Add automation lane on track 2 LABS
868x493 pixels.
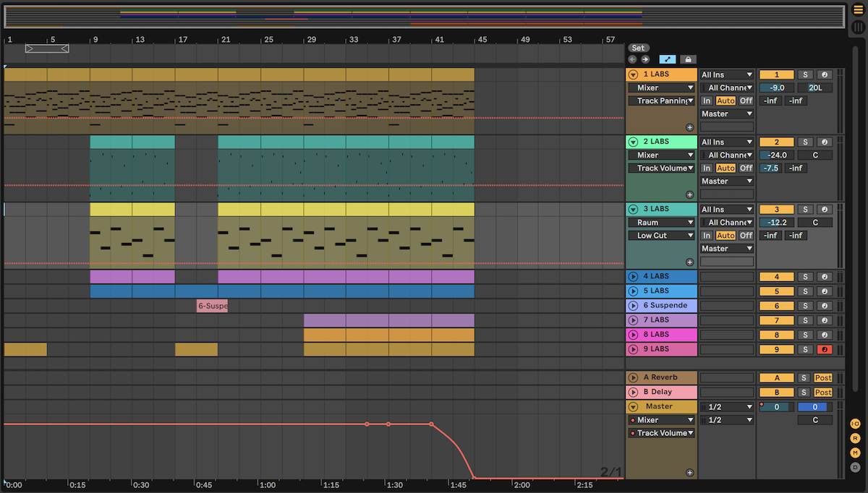689,194
